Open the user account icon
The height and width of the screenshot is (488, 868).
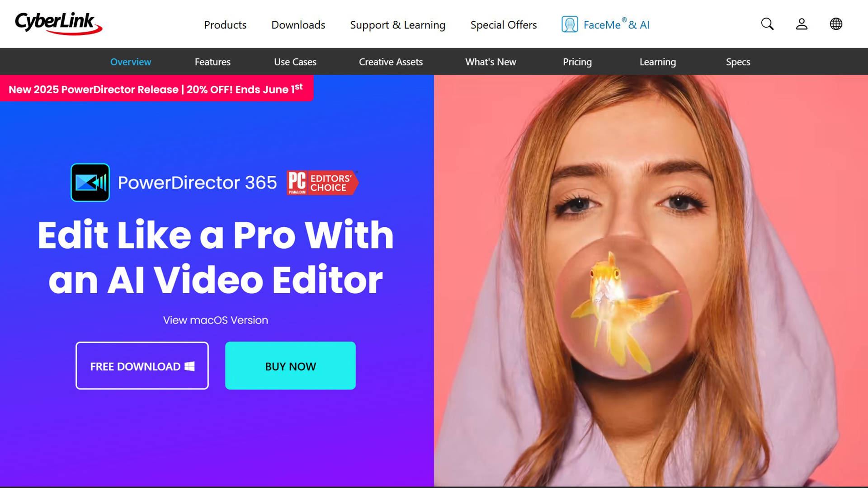click(x=802, y=24)
